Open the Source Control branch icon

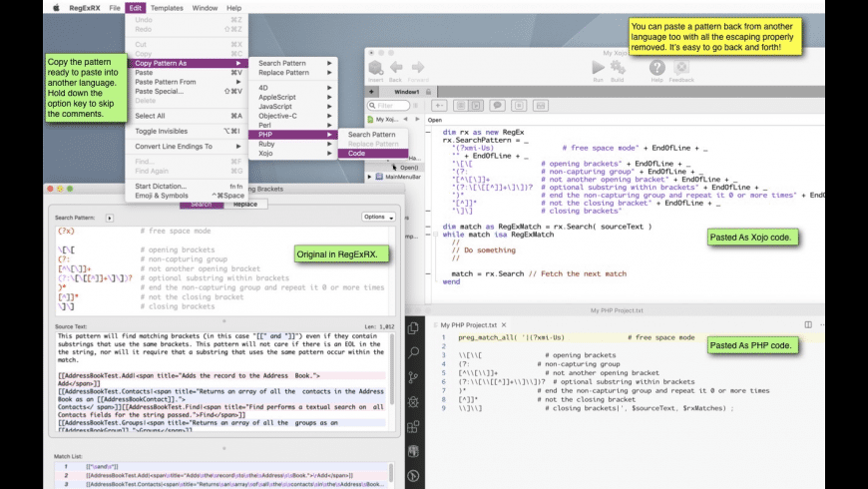point(414,376)
